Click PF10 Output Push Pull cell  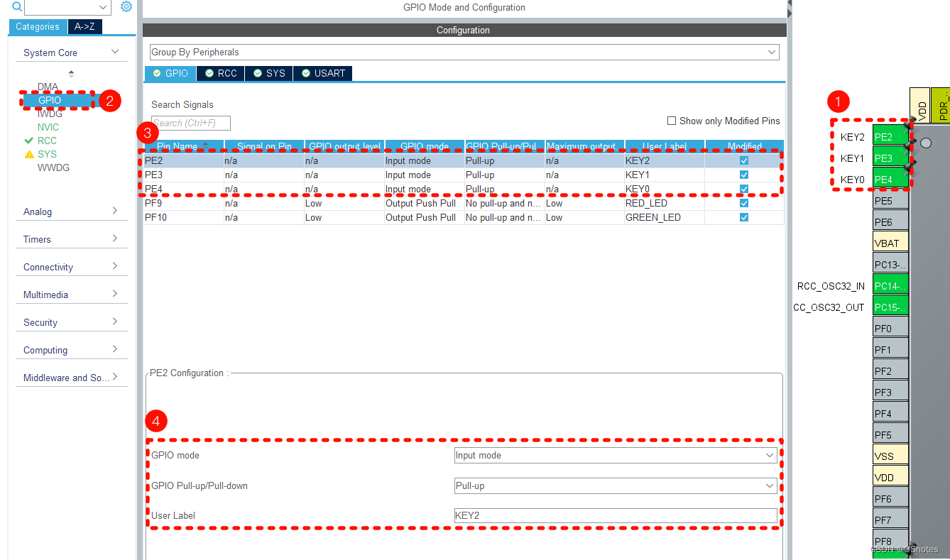click(x=425, y=218)
